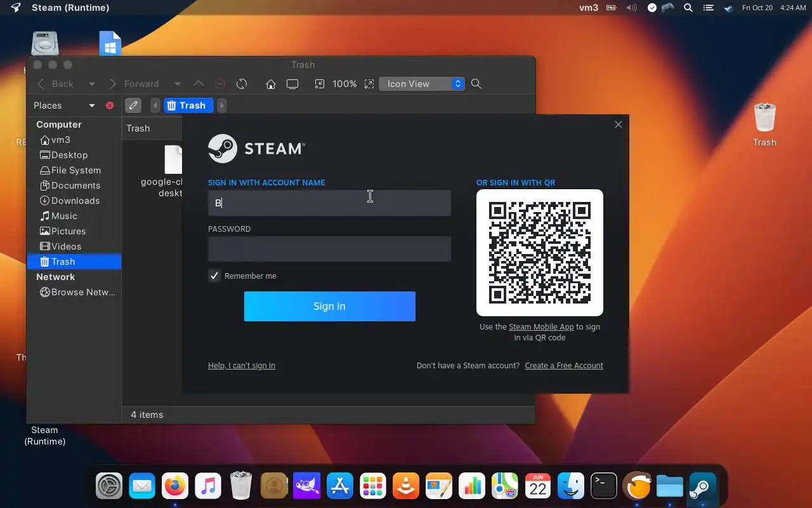The image size is (812, 508).
Task: Click the account name input field
Action: tap(329, 203)
